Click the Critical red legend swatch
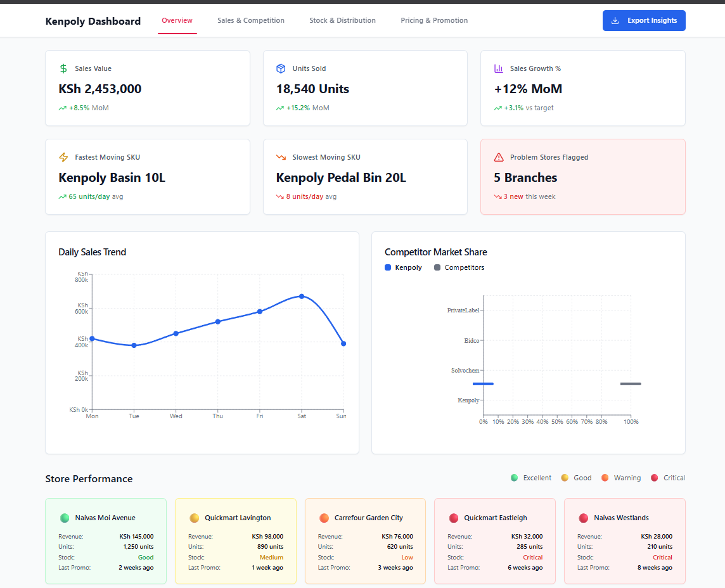Viewport: 725px width, 588px height. tap(655, 478)
